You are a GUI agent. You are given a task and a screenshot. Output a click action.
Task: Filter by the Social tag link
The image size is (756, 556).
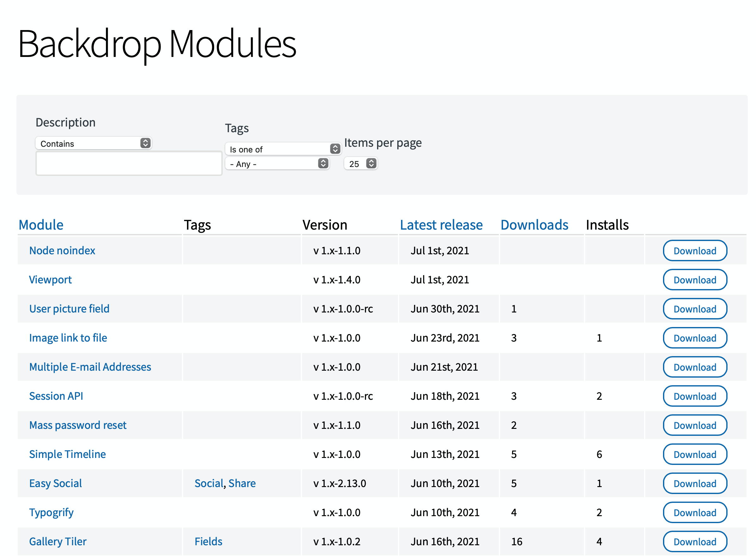209,483
